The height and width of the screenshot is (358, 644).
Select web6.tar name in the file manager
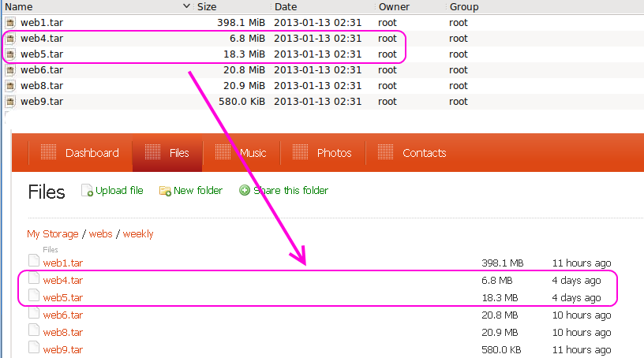click(42, 70)
